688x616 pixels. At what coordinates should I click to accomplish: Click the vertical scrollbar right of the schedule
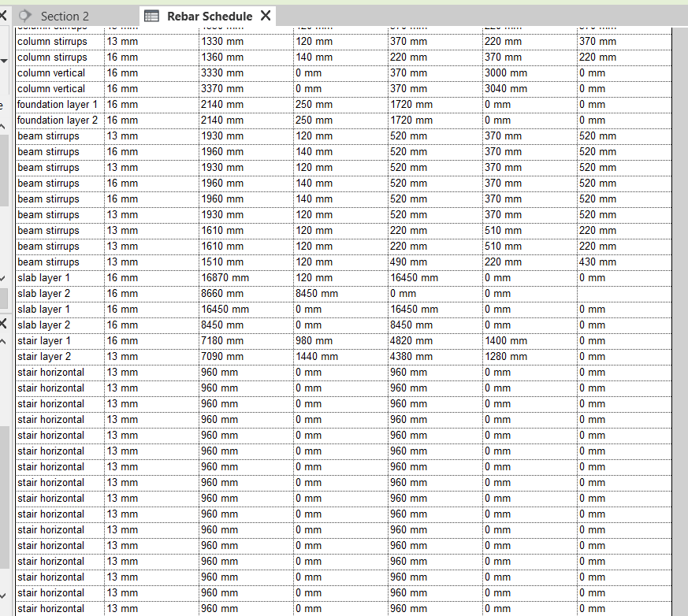tap(680, 315)
